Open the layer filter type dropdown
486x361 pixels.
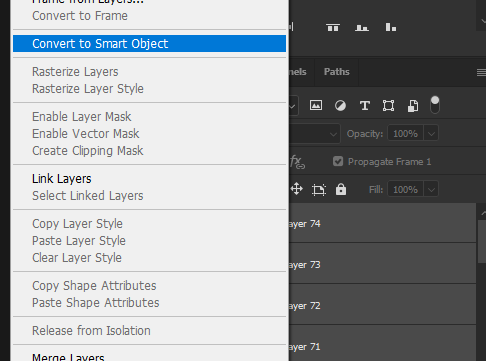point(293,106)
